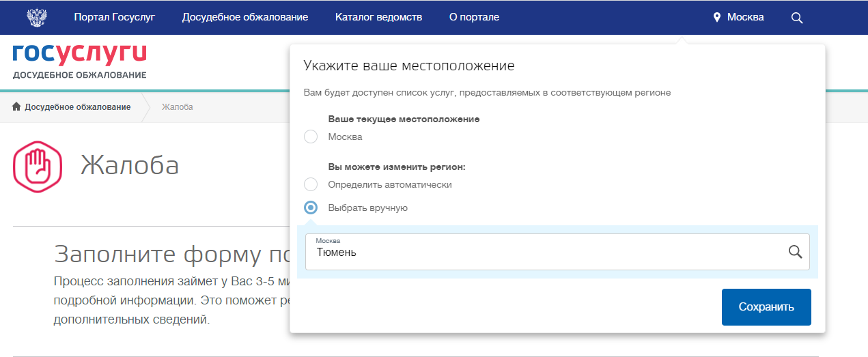The height and width of the screenshot is (357, 868).
Task: Open the О портале menu item
Action: pos(474,18)
